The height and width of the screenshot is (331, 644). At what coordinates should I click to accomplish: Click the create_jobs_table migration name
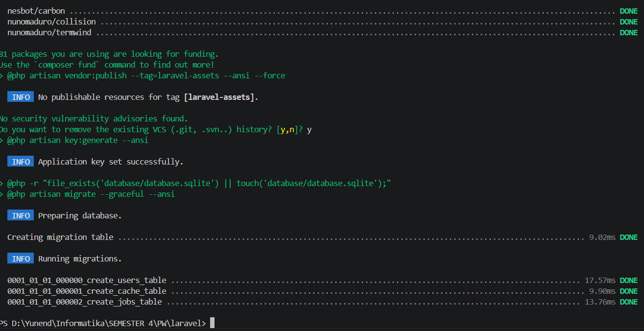(85, 302)
